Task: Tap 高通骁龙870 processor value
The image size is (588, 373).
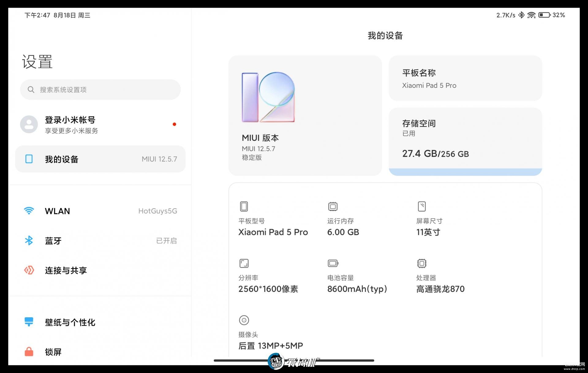Action: [x=440, y=289]
